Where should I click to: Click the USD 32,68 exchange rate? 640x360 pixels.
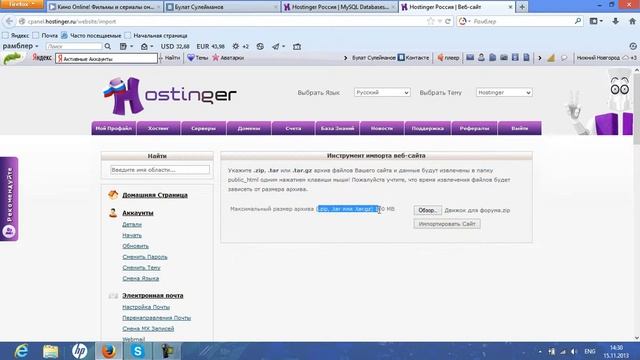coord(175,47)
